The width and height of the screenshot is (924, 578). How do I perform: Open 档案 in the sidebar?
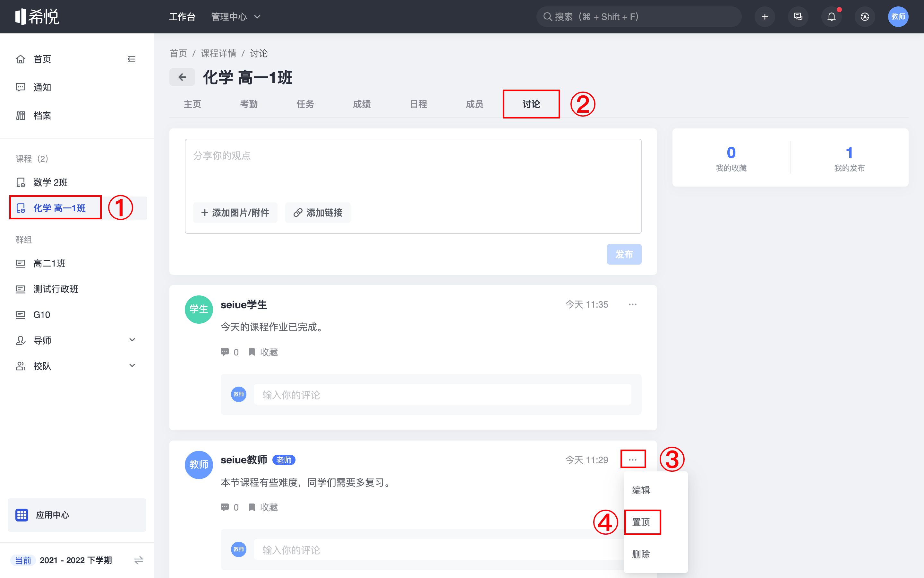pos(42,116)
